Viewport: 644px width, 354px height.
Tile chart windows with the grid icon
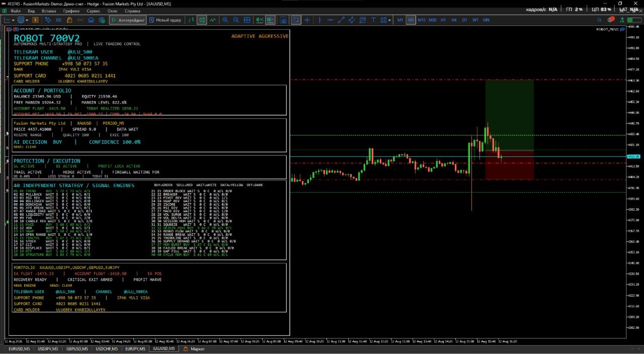(247, 20)
